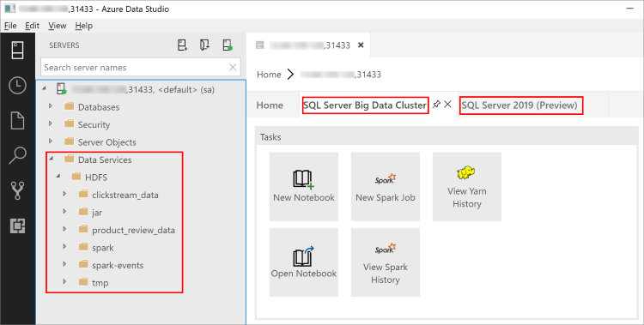
Task: Click the Open Notebook task tile
Action: click(304, 262)
